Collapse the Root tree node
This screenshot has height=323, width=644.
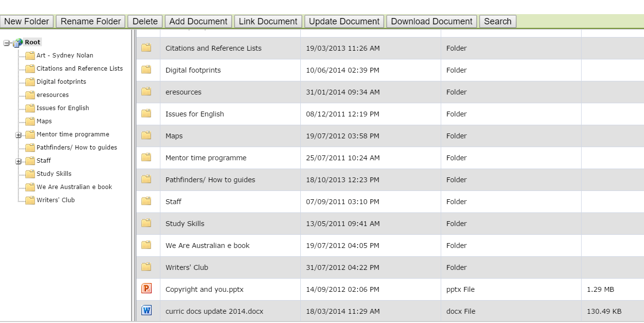(x=7, y=43)
